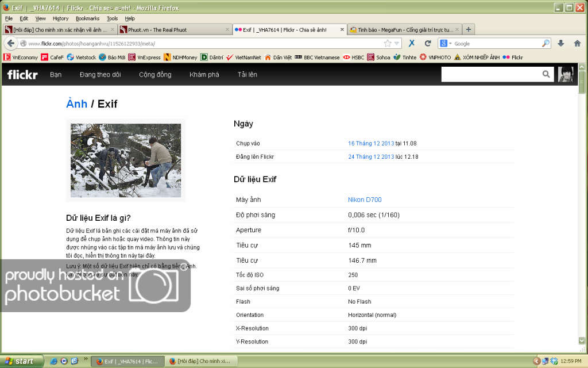Switch to the Tinh báo - MegaFun tab

(405, 30)
